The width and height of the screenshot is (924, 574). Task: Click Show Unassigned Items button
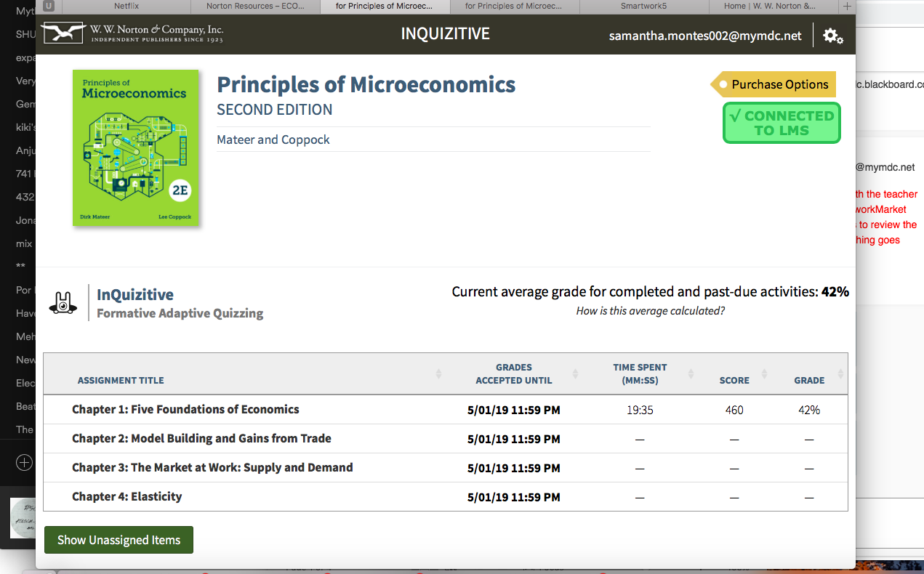tap(118, 540)
